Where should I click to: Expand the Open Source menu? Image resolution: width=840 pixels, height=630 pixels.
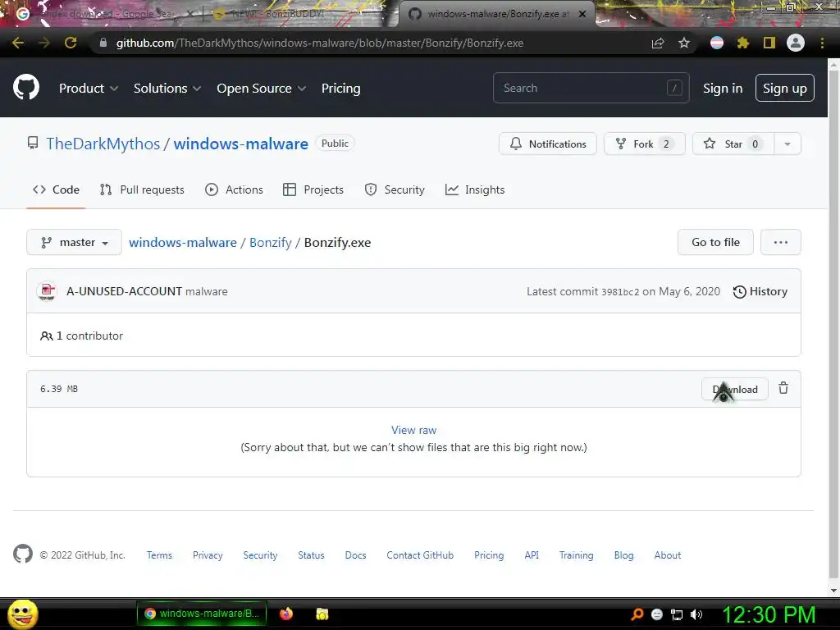(x=262, y=88)
